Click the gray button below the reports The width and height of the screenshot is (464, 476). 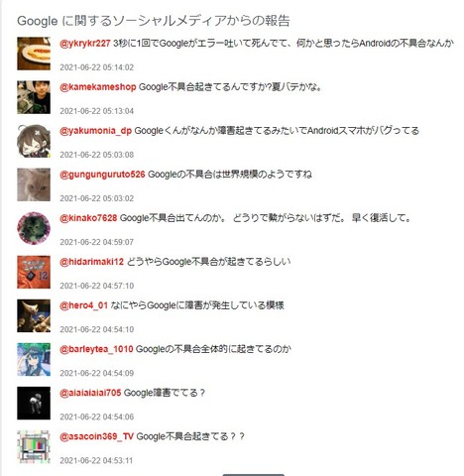point(254,475)
